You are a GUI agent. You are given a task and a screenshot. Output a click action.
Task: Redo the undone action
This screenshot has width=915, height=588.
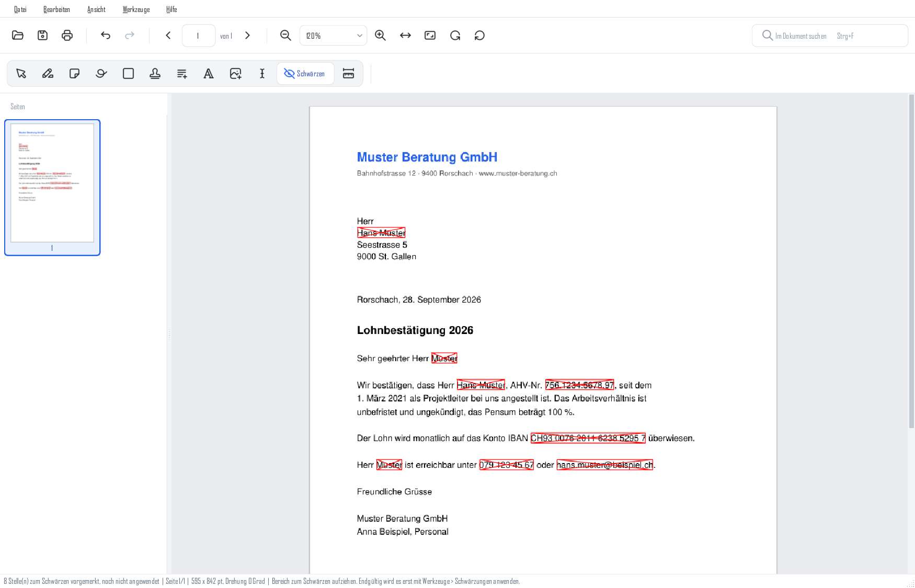tap(130, 36)
